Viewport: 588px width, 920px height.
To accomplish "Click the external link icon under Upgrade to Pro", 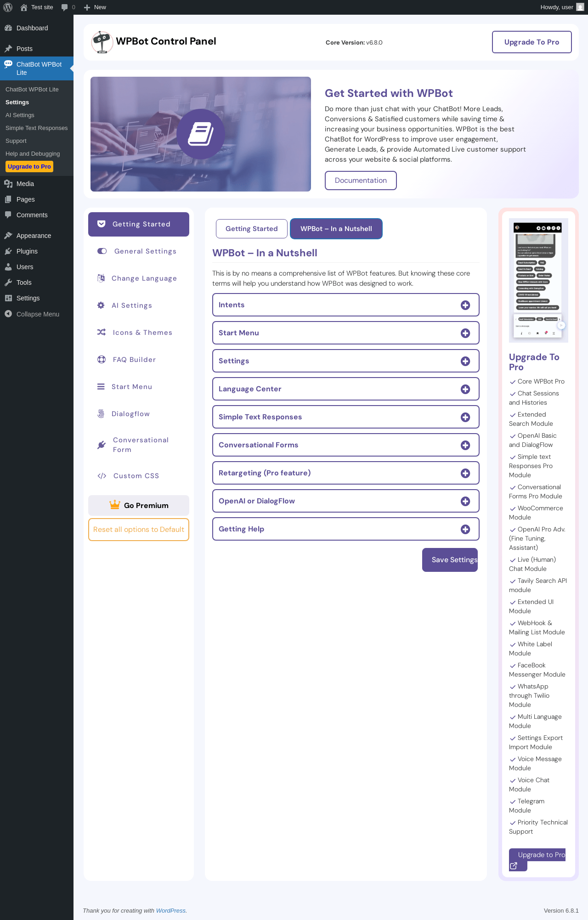I will [514, 866].
